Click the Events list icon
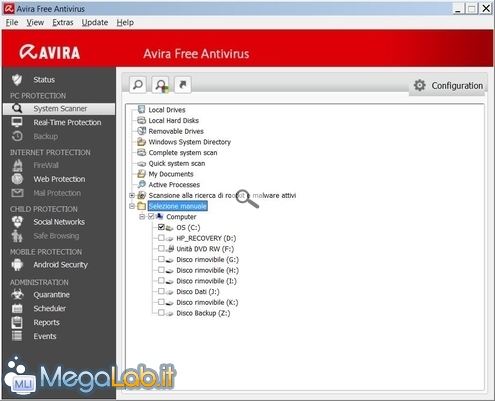Viewport: 495px width, 401px height. [x=17, y=336]
